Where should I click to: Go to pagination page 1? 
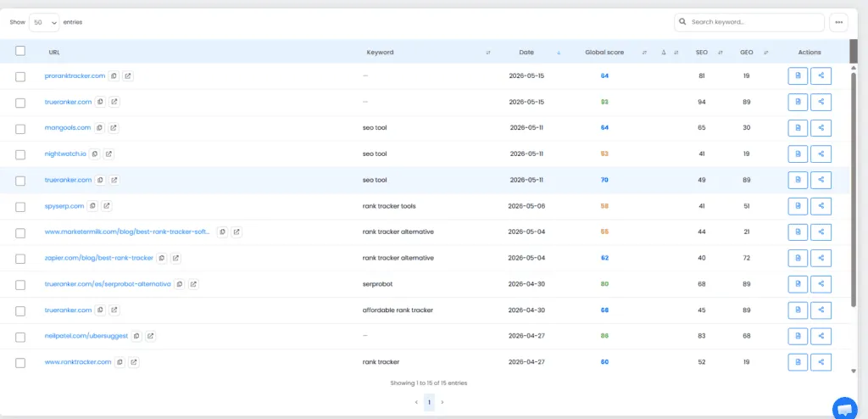(x=429, y=402)
